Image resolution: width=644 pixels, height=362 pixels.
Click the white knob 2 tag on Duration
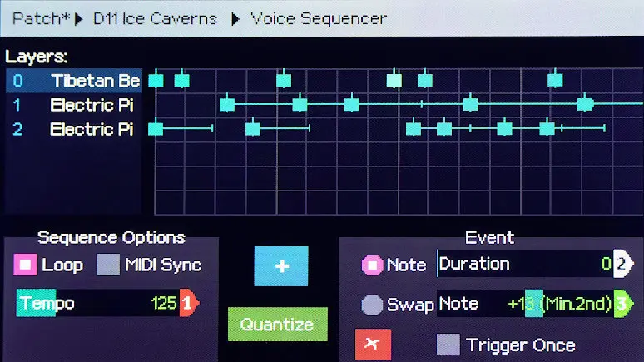623,264
